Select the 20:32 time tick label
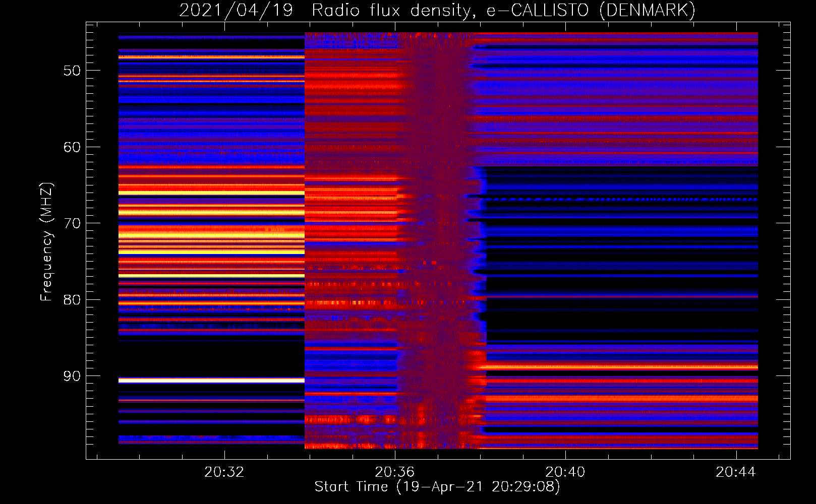Screen dimensions: 816x504 click(224, 472)
